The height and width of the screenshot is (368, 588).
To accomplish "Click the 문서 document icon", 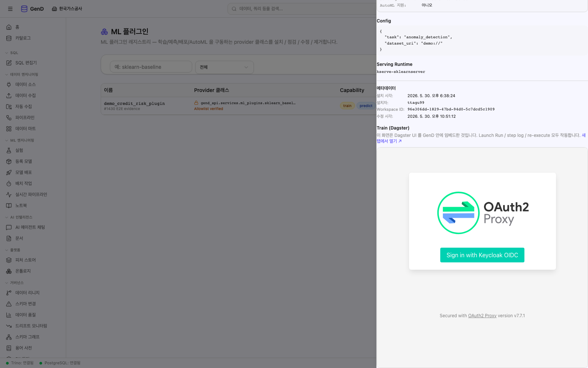I will [9, 238].
